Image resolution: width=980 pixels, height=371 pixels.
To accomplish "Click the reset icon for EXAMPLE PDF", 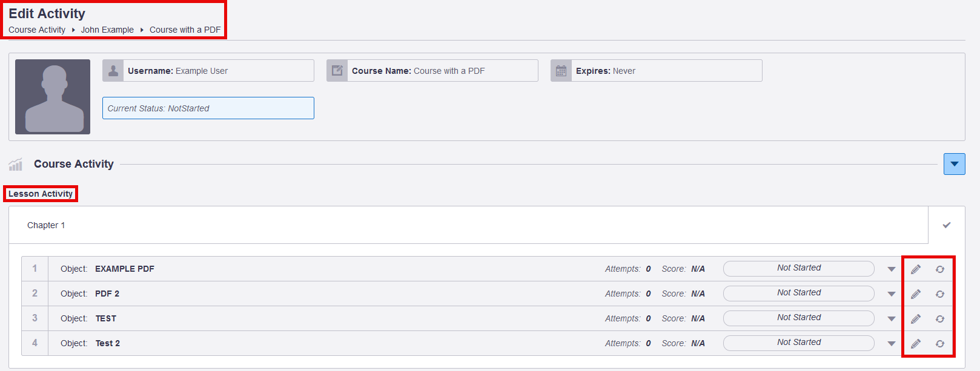I will click(x=940, y=269).
